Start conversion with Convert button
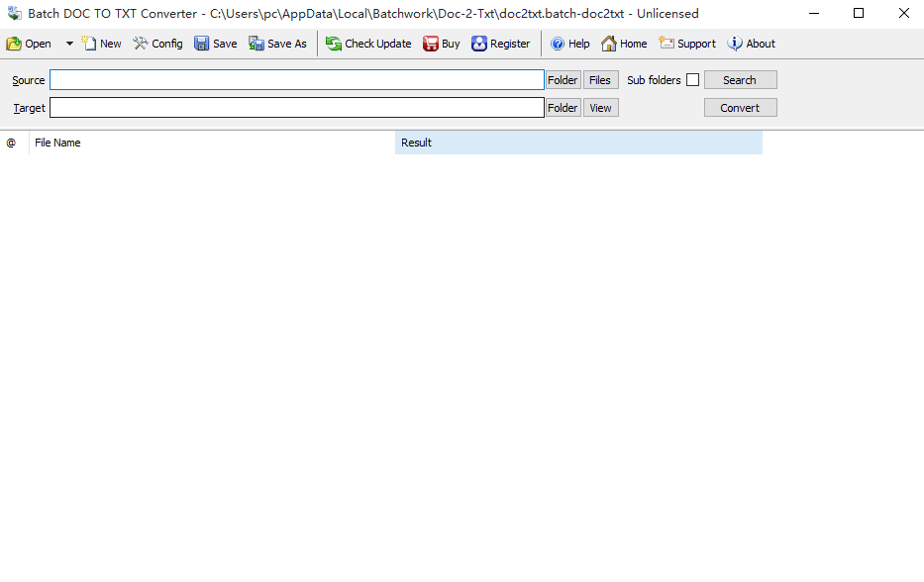 [x=740, y=108]
